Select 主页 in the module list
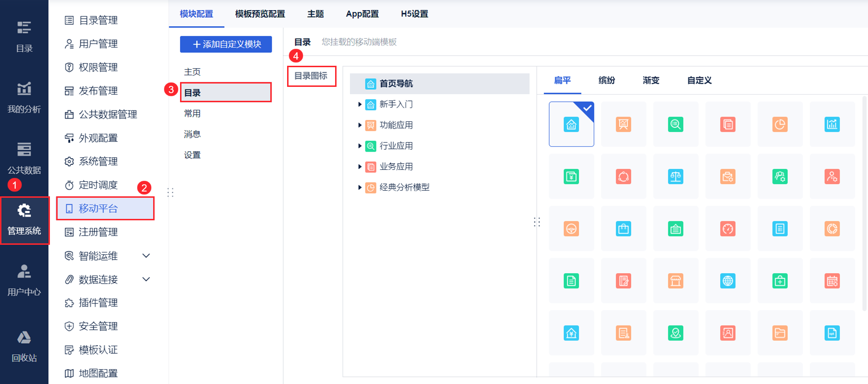868x384 pixels. coord(193,72)
